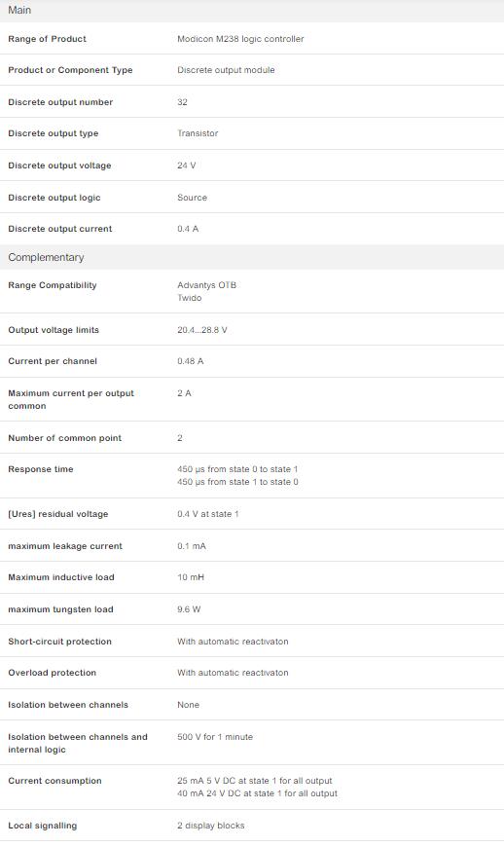This screenshot has width=504, height=846.
Task: Click the Modicon M238 logic controller value
Action: pyautogui.click(x=240, y=39)
